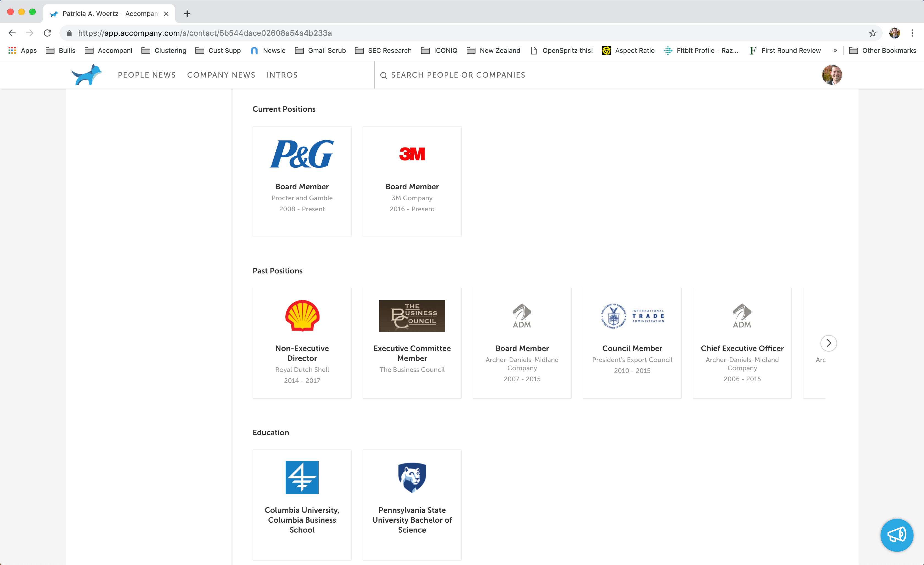The height and width of the screenshot is (565, 924).
Task: Click the Chrome profile avatar
Action: (x=894, y=33)
